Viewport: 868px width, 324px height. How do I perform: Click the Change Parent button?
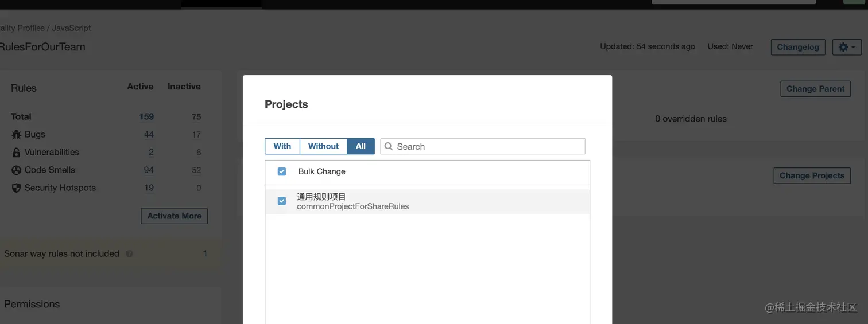pyautogui.click(x=815, y=89)
